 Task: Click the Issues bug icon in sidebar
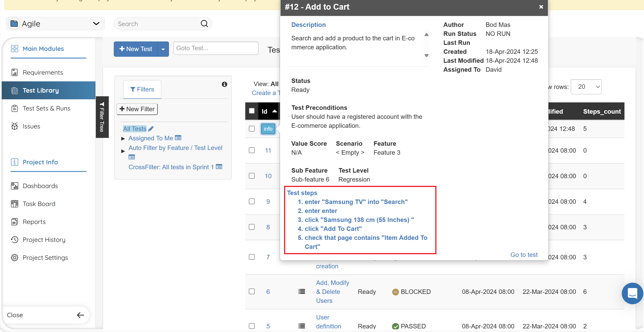[15, 126]
